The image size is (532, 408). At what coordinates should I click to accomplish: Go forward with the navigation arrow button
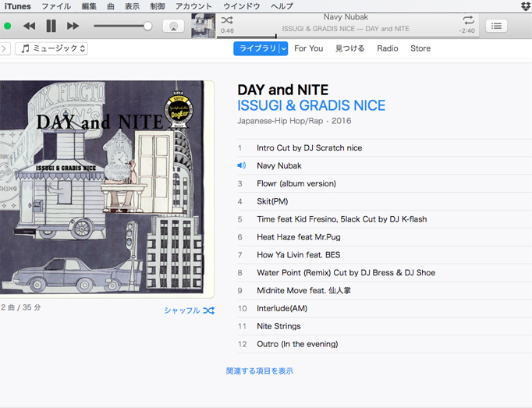click(x=4, y=48)
